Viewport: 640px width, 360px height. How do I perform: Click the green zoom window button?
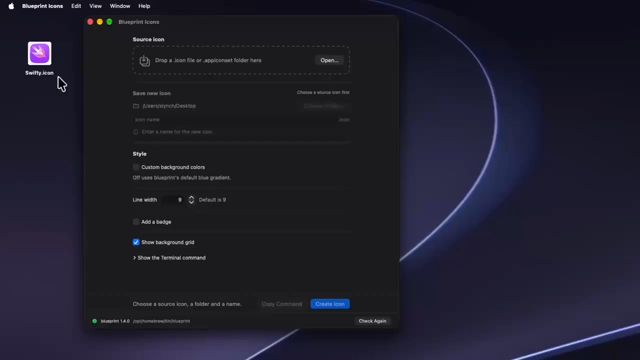(109, 22)
